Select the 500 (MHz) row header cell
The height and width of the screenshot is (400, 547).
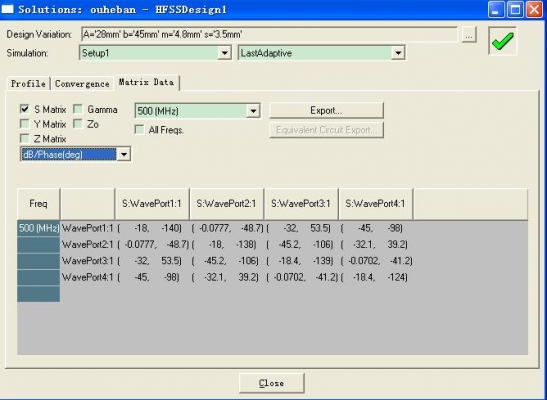pos(38,228)
